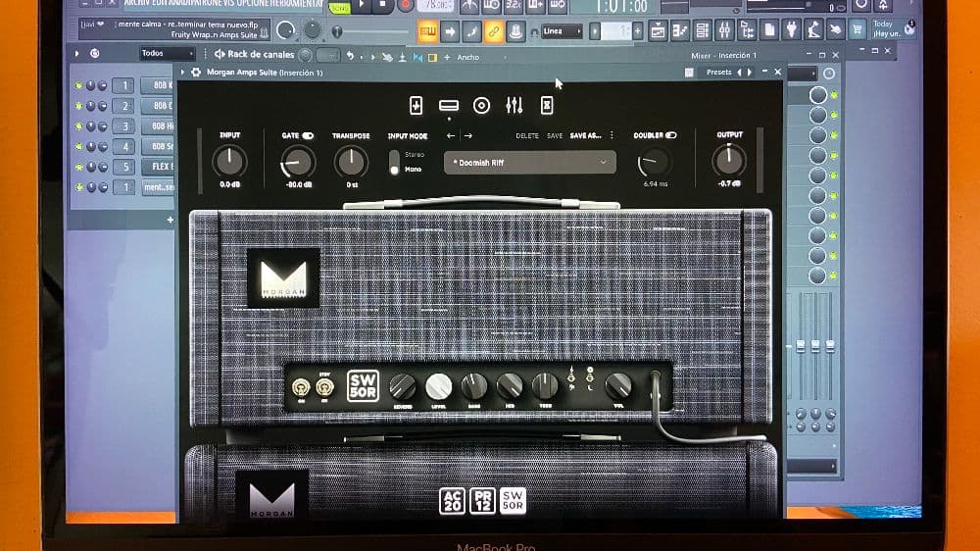Mute channel 1 with its green LED
The width and height of the screenshot is (980, 551).
point(78,85)
